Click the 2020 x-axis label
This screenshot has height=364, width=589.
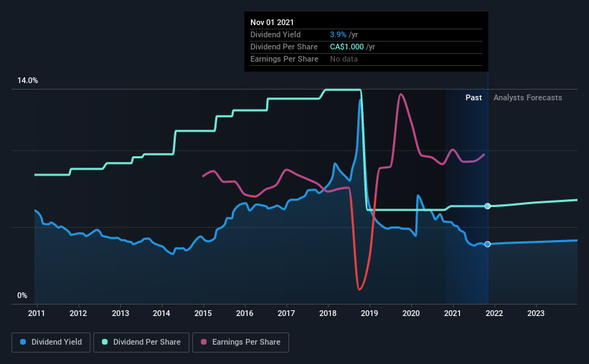[x=411, y=313]
